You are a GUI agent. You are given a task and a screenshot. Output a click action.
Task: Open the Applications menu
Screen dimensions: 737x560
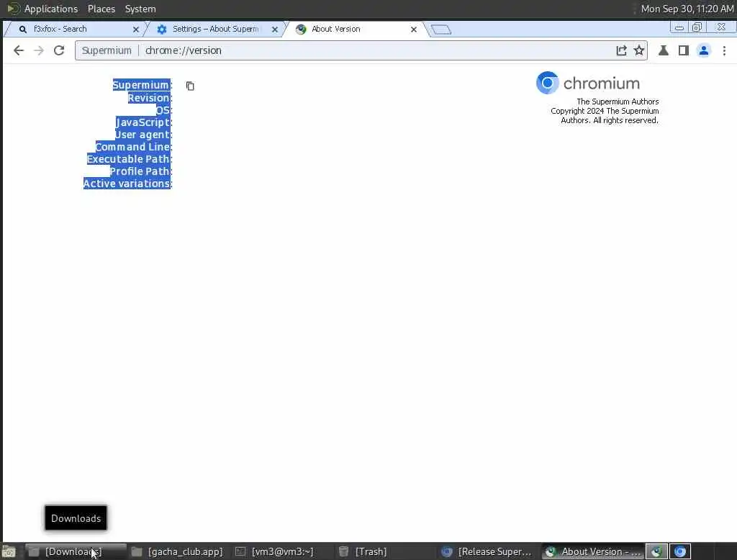click(51, 9)
